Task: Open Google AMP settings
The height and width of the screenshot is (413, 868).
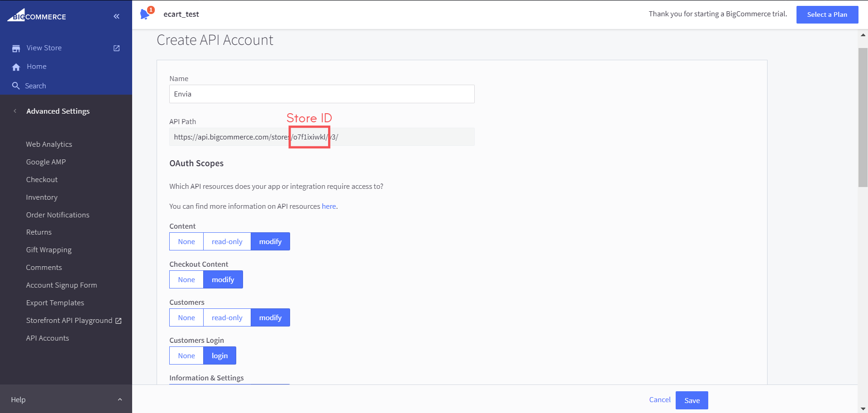Action: [46, 162]
